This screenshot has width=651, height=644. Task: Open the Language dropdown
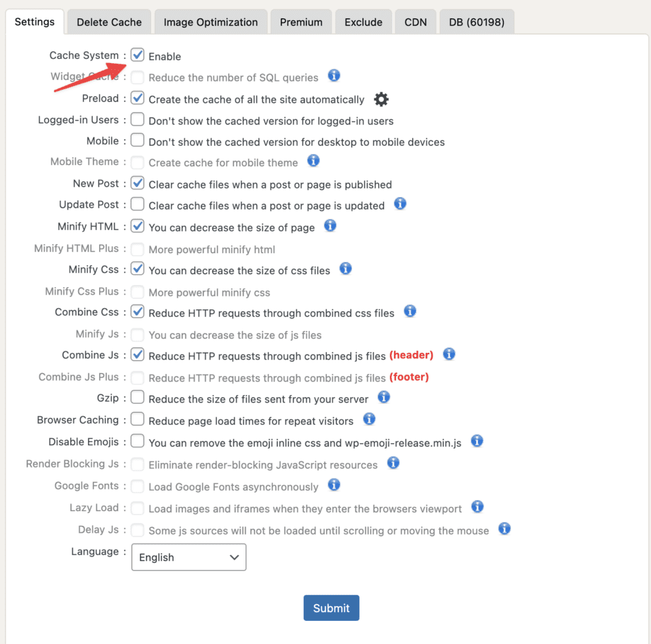click(x=189, y=557)
